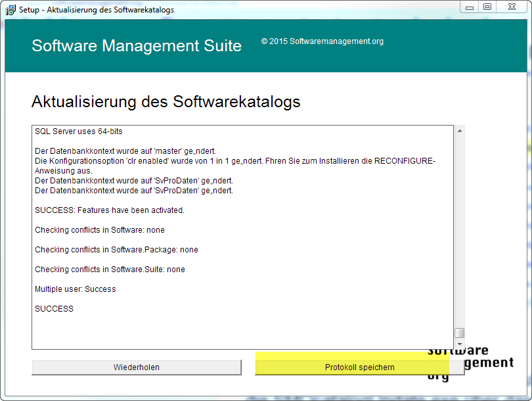Click the Software Management Suite header title
This screenshot has width=532, height=401.
137,46
